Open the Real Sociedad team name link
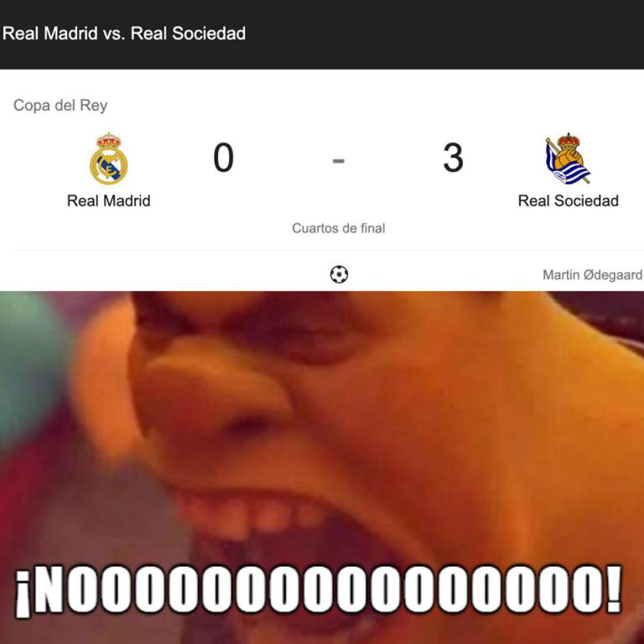The image size is (644, 644). pos(568,201)
